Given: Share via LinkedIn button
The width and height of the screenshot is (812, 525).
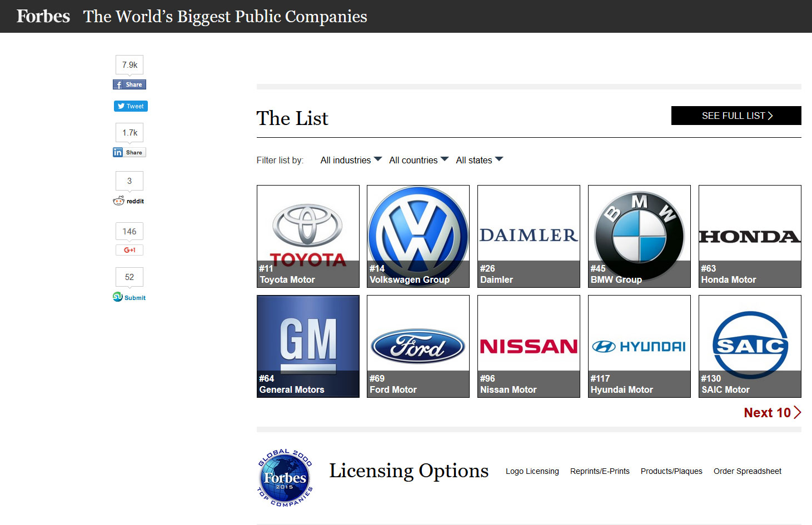Looking at the screenshot, I should click(129, 152).
